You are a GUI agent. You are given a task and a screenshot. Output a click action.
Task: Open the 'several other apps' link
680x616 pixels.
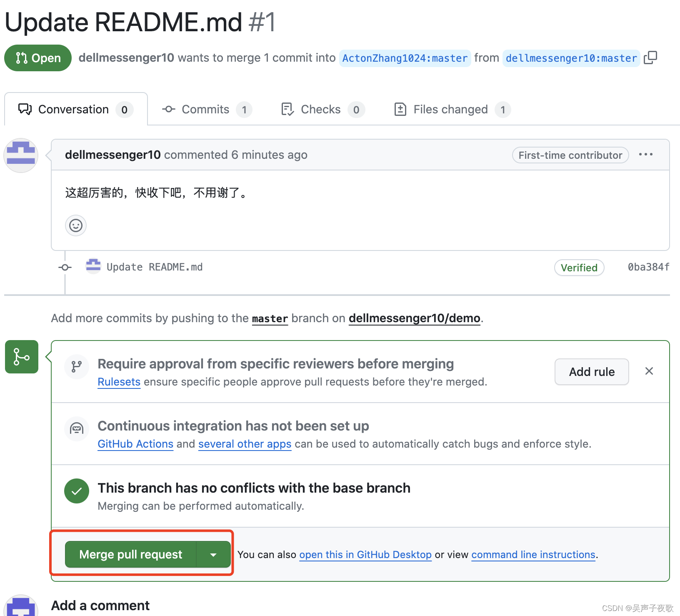coord(245,444)
